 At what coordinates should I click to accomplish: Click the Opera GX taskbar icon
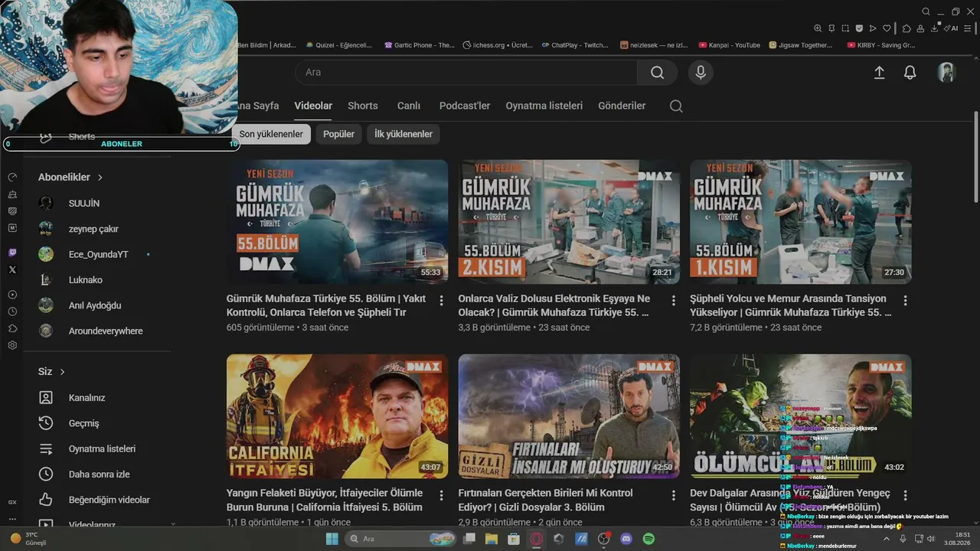tap(536, 539)
